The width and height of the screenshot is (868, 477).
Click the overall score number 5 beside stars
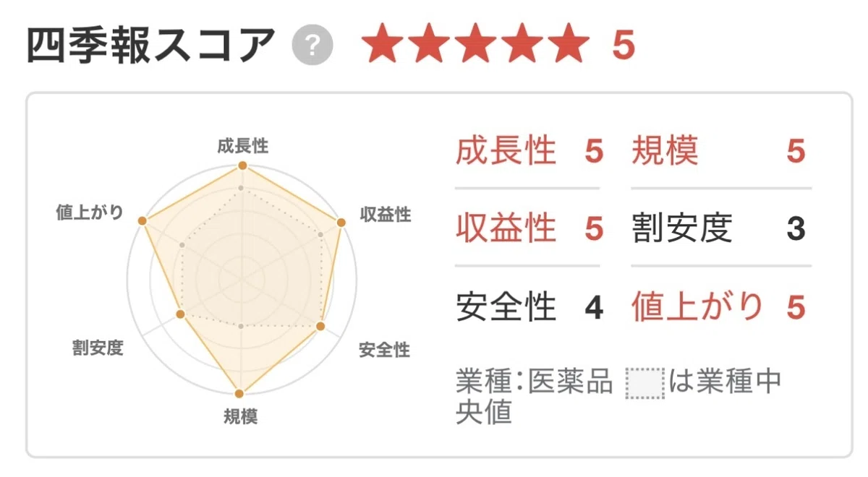pyautogui.click(x=623, y=46)
